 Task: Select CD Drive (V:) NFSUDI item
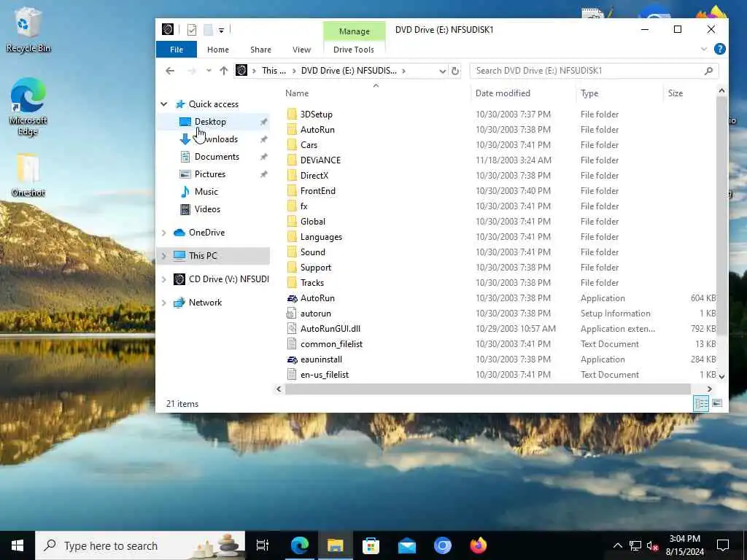click(228, 279)
